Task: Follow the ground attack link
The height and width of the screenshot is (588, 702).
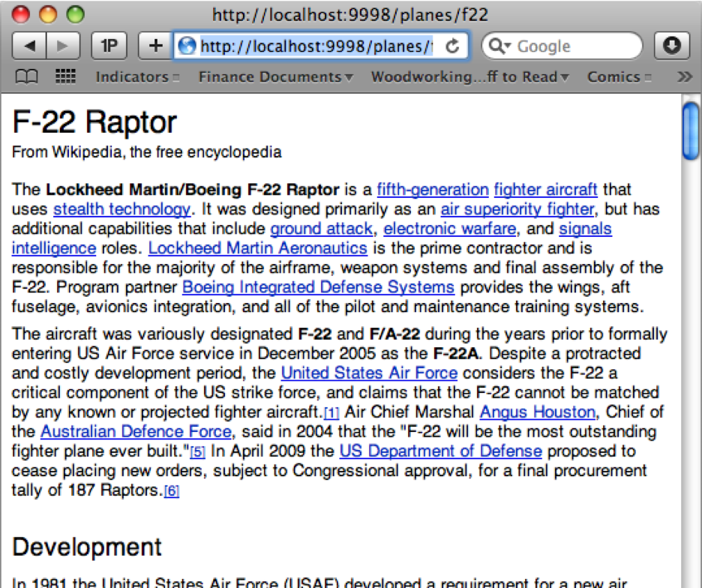Action: tap(322, 229)
